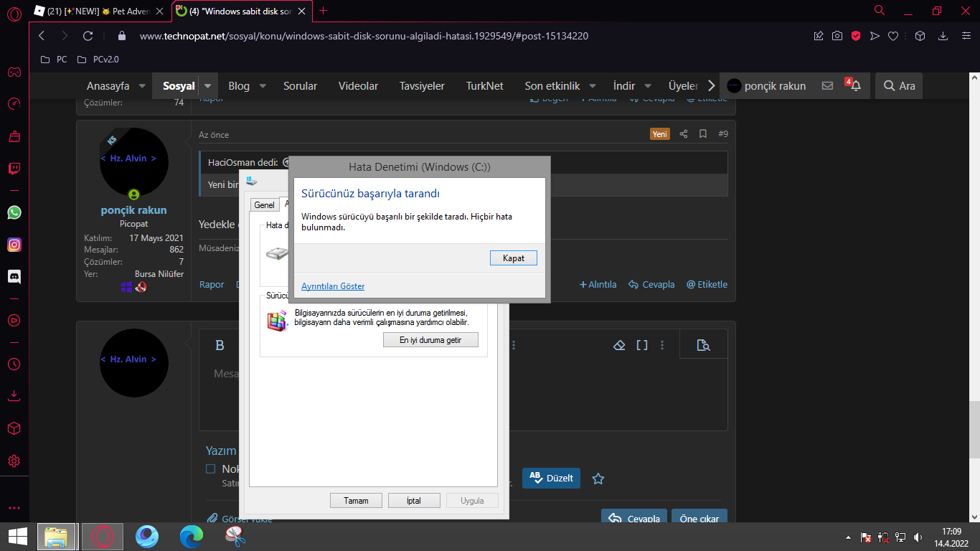Image resolution: width=980 pixels, height=551 pixels.
Task: Reload the current page
Action: (88, 35)
